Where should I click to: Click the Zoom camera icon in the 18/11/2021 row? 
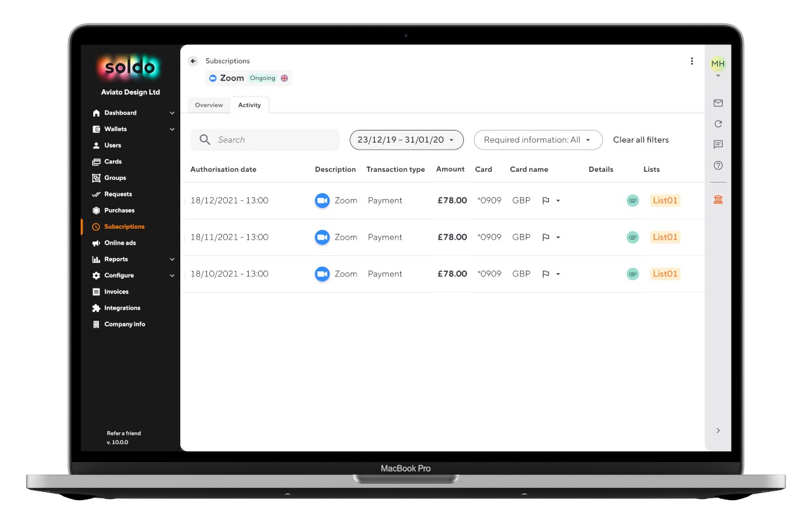pos(322,237)
